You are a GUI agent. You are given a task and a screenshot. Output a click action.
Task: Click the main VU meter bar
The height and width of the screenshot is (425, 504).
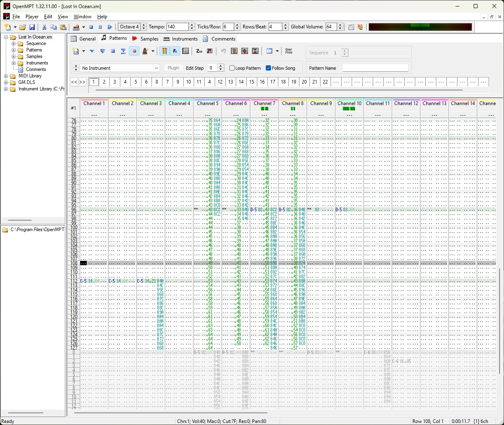coord(420,27)
